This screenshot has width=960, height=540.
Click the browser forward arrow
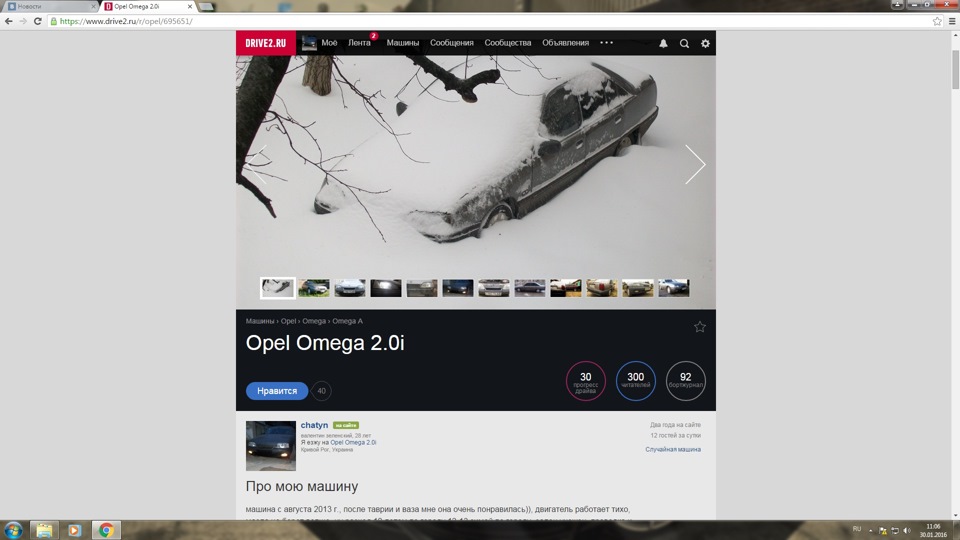(x=23, y=21)
